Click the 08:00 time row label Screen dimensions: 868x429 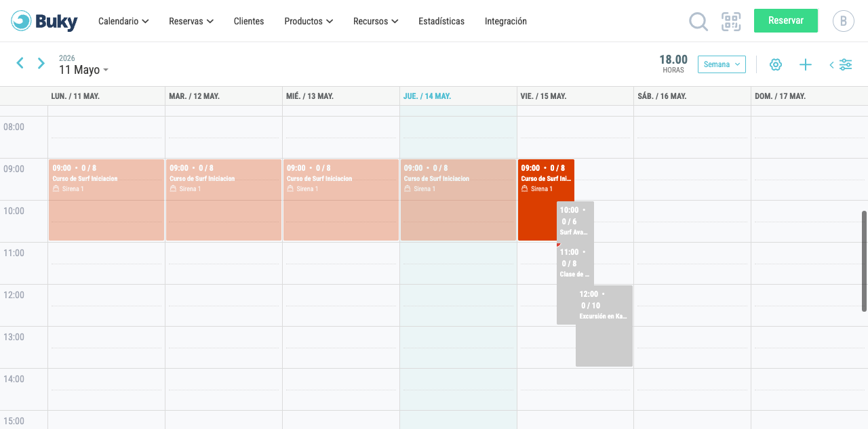point(14,127)
